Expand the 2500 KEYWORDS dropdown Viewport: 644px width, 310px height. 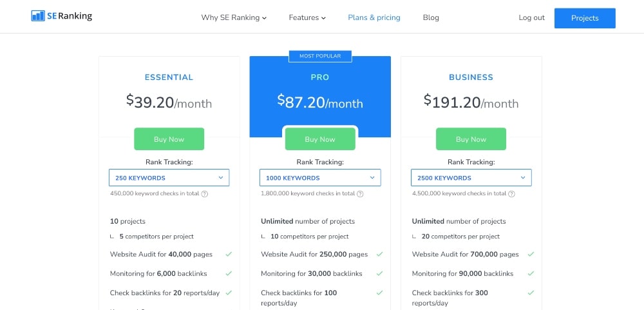[x=471, y=178]
